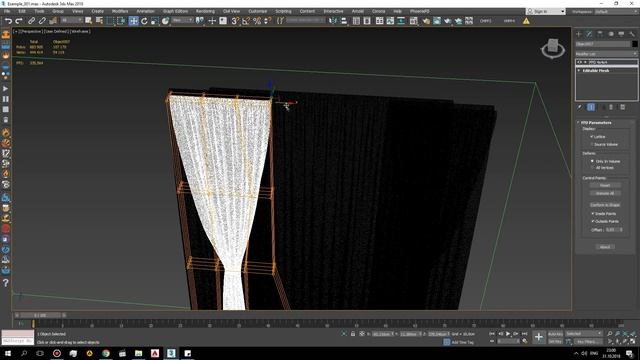Screen dimensions: 640x360
Task: Toggle the Outside Points checkbox
Action: pyautogui.click(x=593, y=221)
